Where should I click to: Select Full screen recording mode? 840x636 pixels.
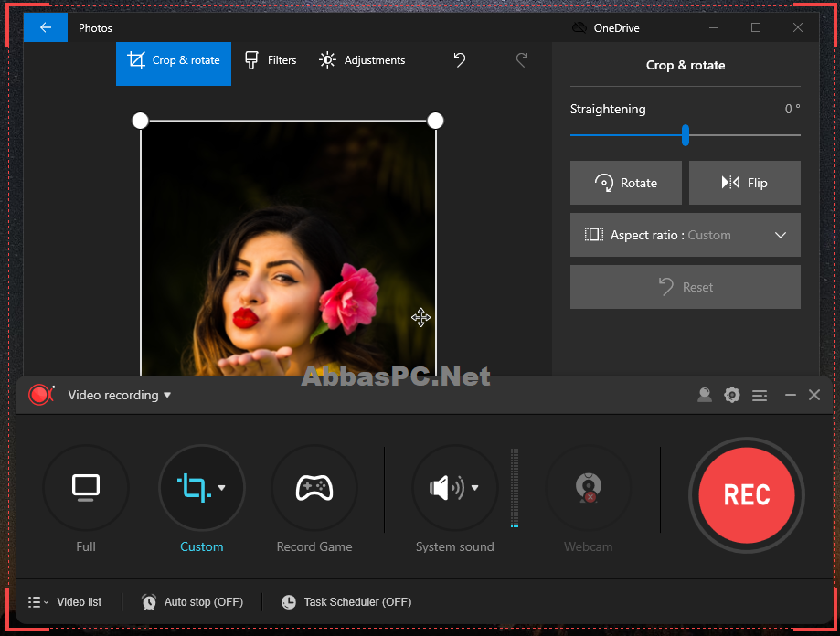86,488
